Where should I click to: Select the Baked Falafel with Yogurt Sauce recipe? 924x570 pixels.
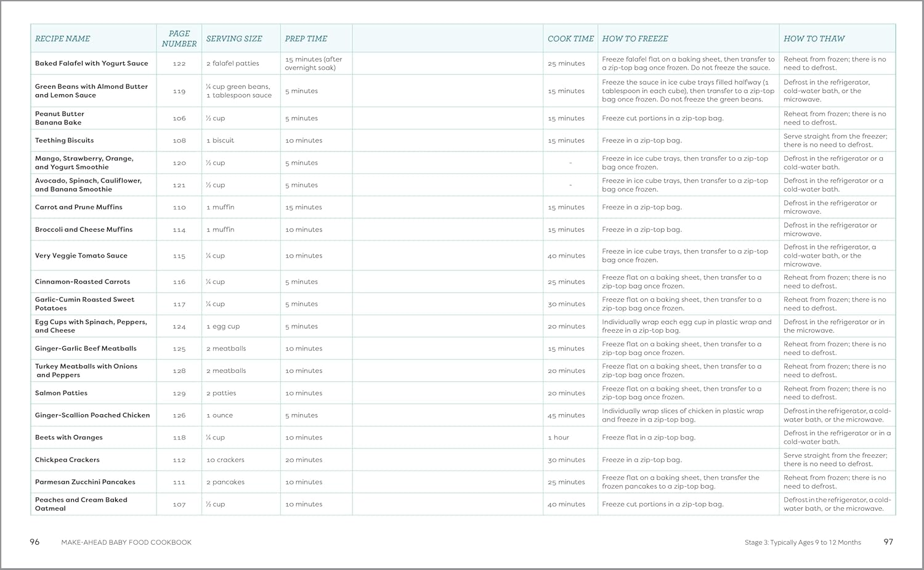click(91, 63)
